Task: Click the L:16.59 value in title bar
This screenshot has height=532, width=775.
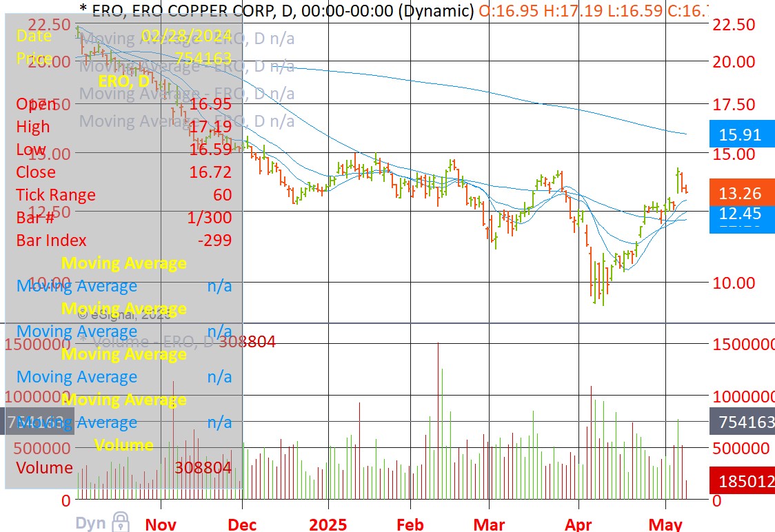Action: pos(634,10)
